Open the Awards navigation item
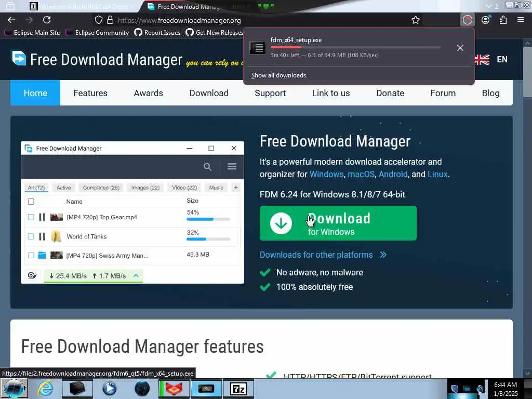The height and width of the screenshot is (399, 532). point(148,93)
